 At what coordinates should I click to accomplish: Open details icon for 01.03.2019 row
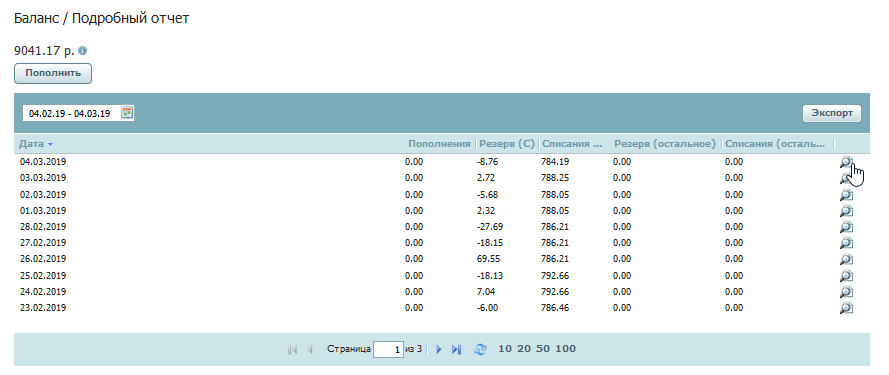click(x=846, y=211)
